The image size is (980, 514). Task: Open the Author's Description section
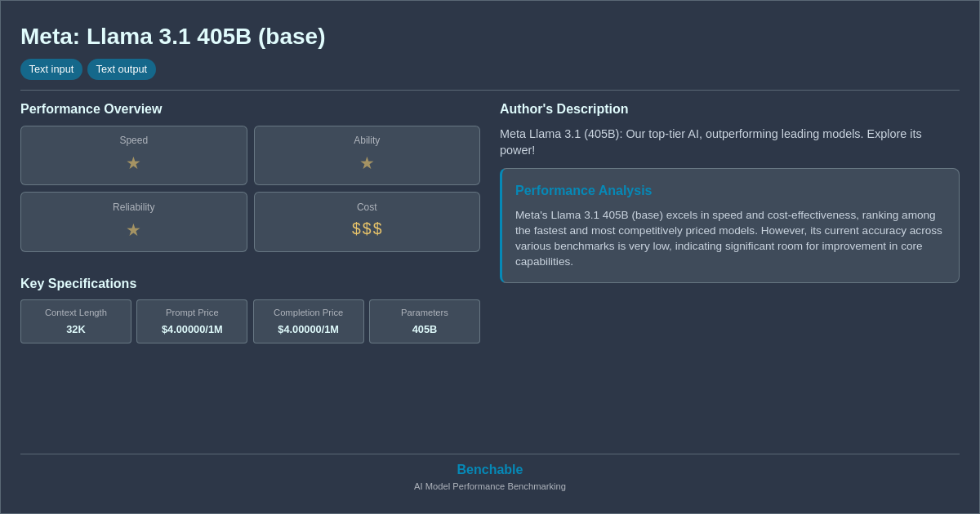(x=563, y=109)
